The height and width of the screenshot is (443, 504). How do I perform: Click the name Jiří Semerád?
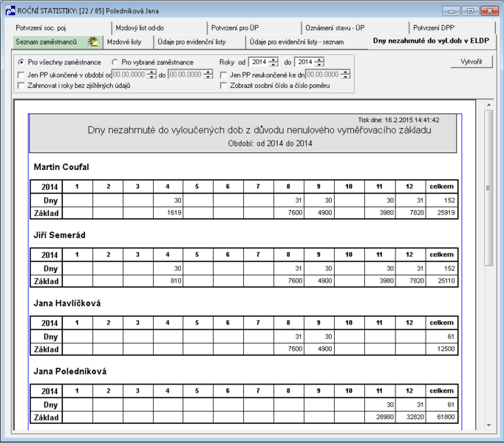[59, 235]
